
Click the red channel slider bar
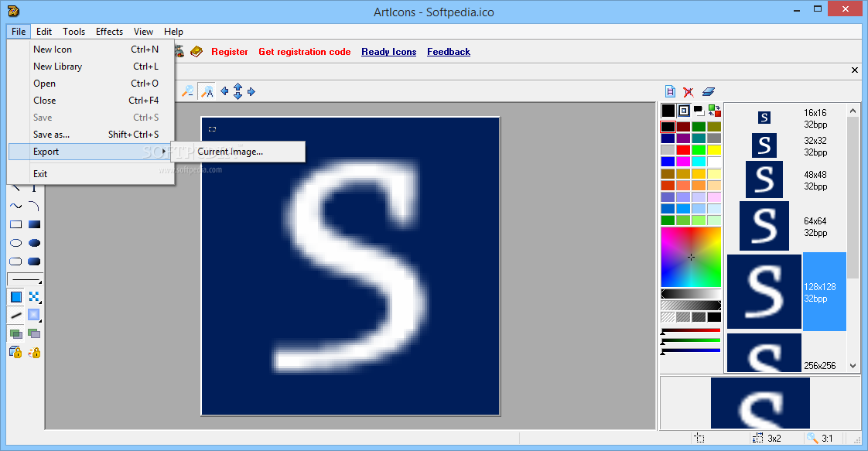pyautogui.click(x=691, y=330)
